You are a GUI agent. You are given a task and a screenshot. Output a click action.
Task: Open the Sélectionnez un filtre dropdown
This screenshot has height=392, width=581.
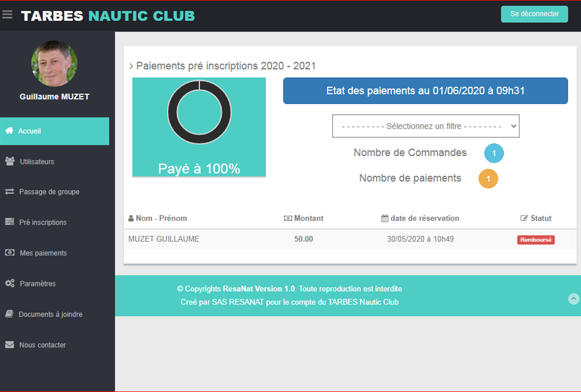pos(426,126)
